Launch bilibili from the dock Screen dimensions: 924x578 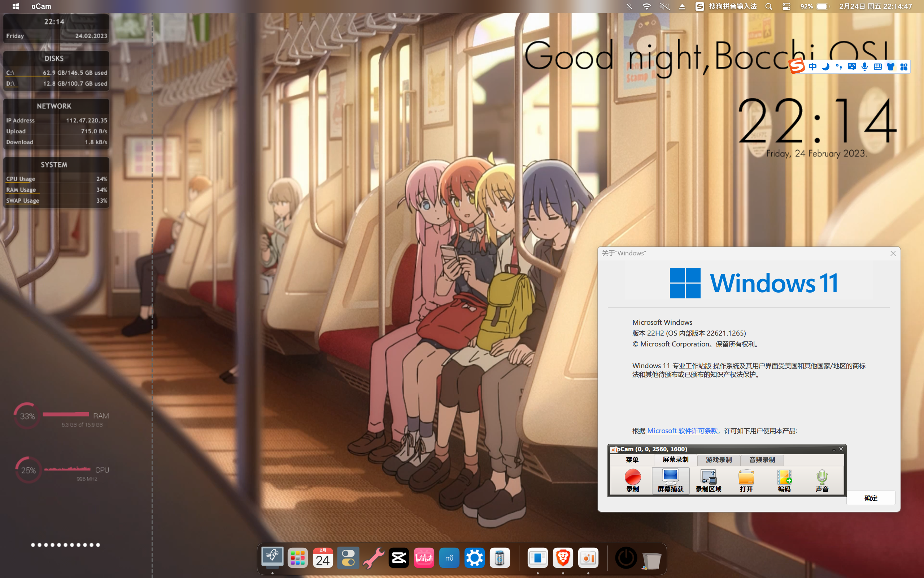(x=424, y=558)
